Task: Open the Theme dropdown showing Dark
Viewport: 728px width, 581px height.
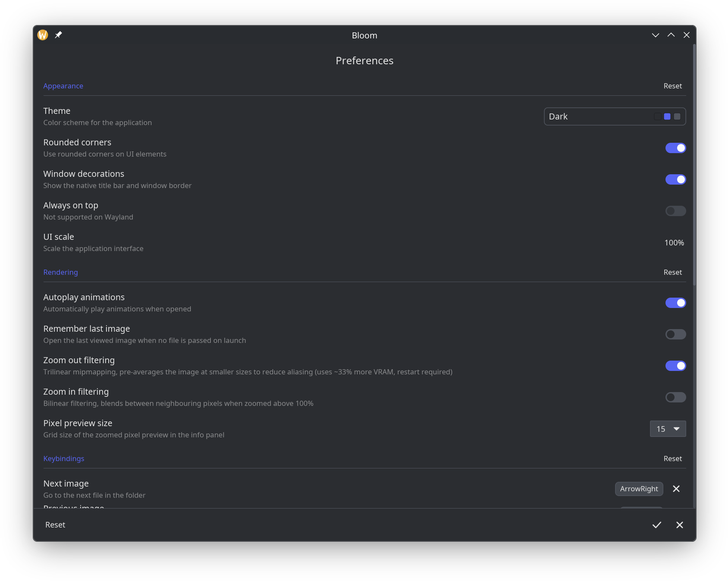Action: tap(615, 116)
